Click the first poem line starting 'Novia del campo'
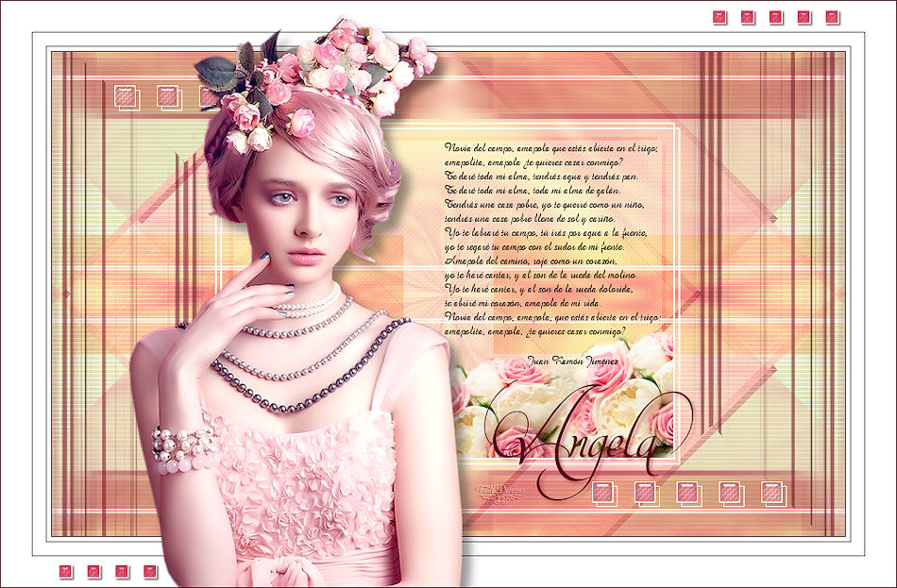Image resolution: width=897 pixels, height=588 pixels. point(550,148)
